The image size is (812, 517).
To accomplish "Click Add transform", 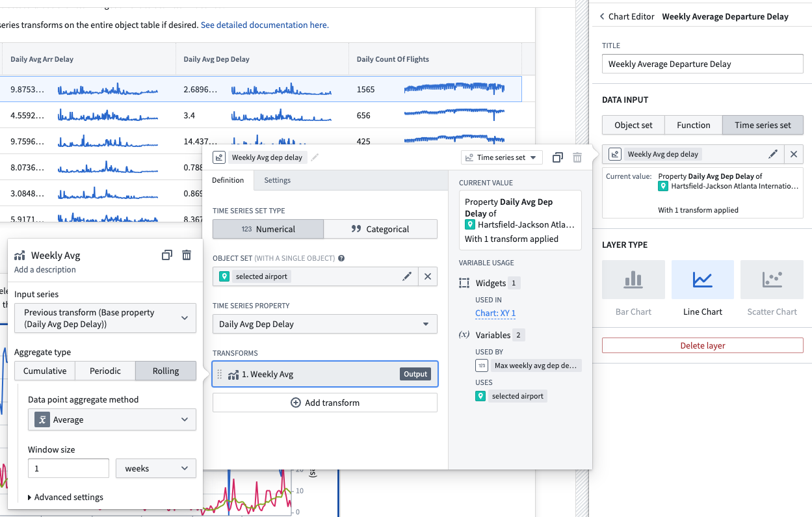I will click(324, 403).
